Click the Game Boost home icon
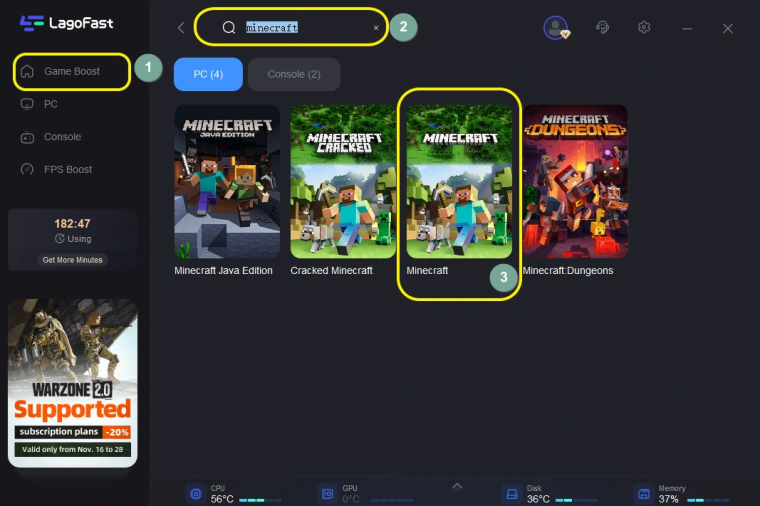Viewport: 760px width, 506px height. point(27,71)
